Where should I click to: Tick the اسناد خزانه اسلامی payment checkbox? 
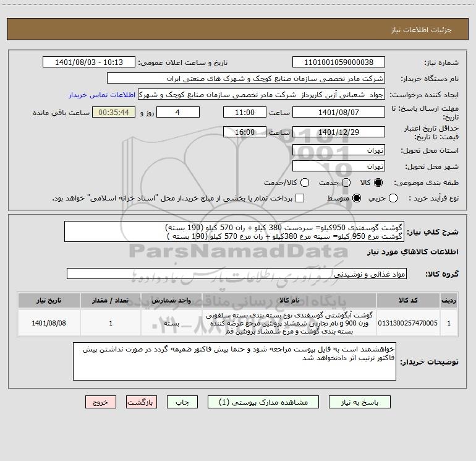tap(300, 198)
